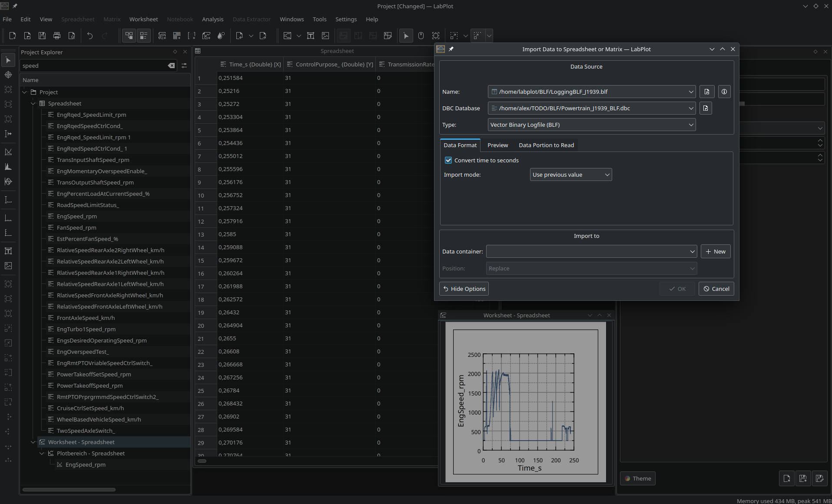
Task: Open the Theme selector on the worksheet
Action: (637, 478)
